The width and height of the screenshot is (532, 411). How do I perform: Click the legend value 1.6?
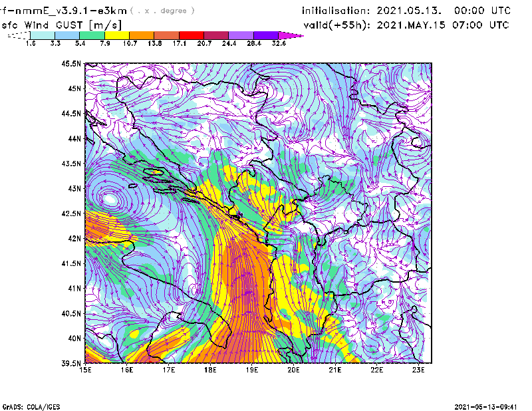[31, 43]
